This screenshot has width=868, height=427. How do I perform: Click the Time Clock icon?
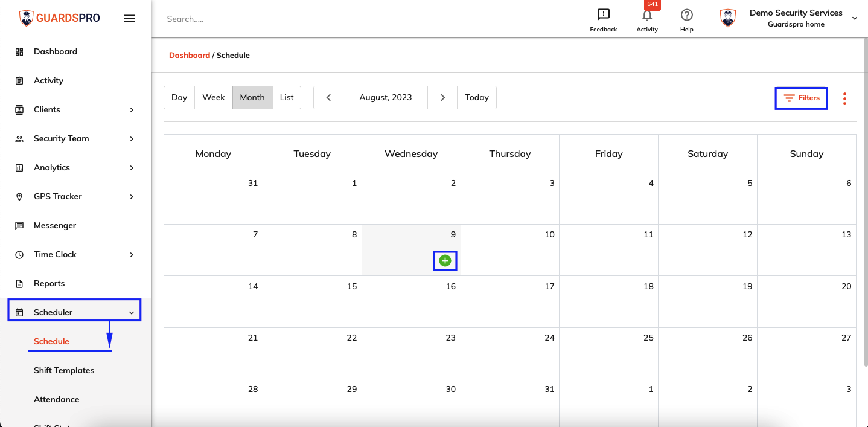tap(19, 255)
